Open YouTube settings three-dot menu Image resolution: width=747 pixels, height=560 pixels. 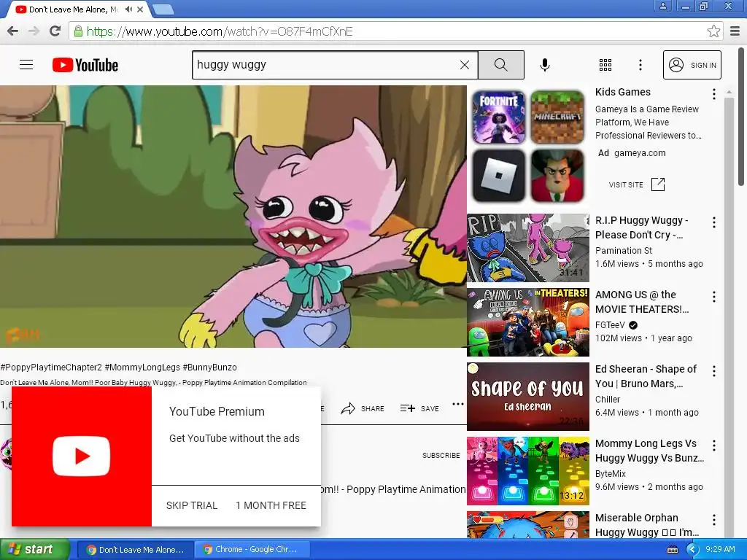tap(640, 65)
